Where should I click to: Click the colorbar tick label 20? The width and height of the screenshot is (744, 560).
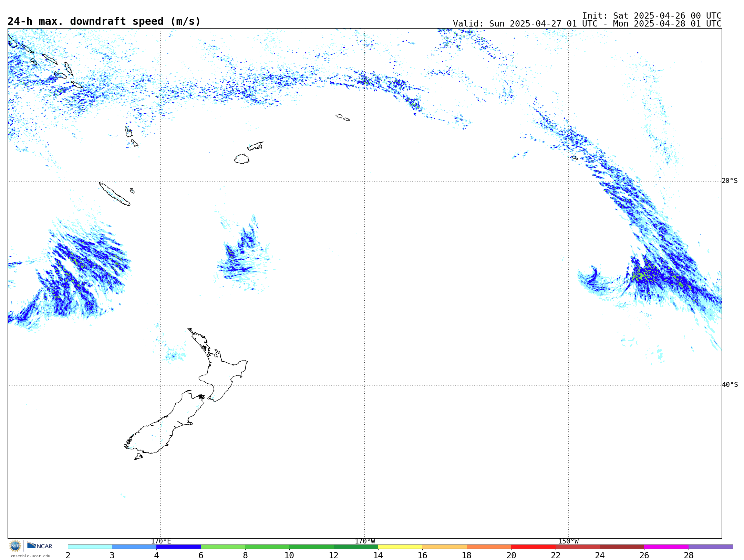[x=511, y=555]
